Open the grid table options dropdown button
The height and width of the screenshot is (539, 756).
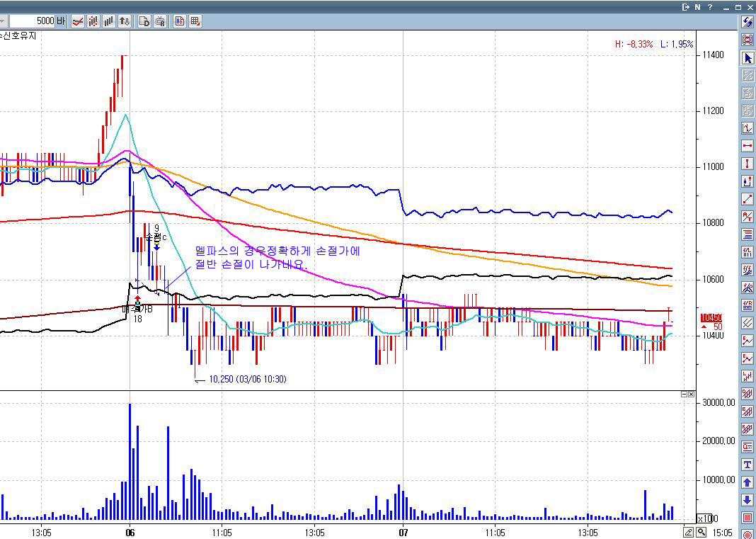click(195, 21)
